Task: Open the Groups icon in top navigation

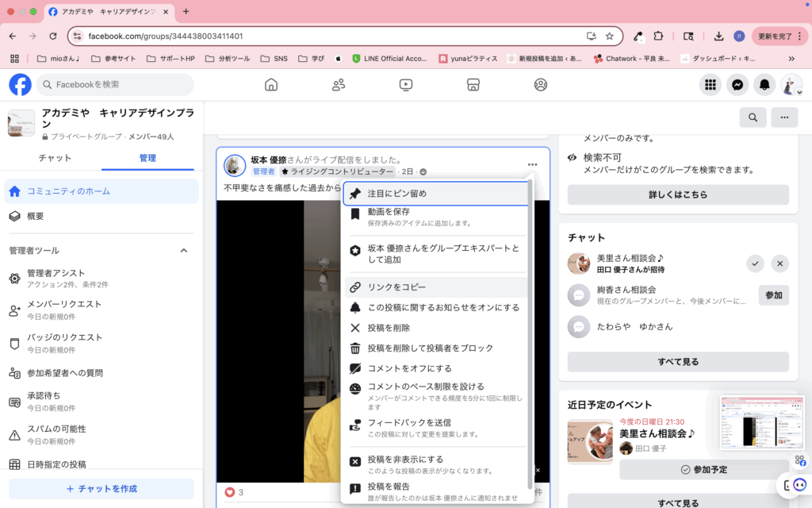Action: (540, 84)
